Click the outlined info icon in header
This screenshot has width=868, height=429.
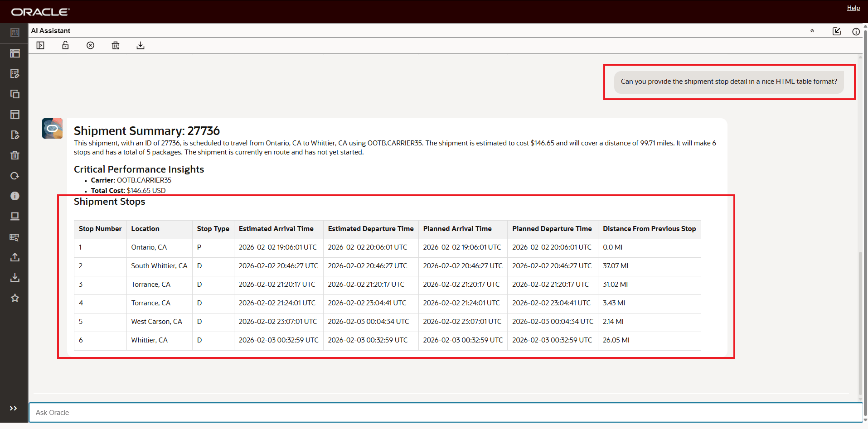coord(856,32)
